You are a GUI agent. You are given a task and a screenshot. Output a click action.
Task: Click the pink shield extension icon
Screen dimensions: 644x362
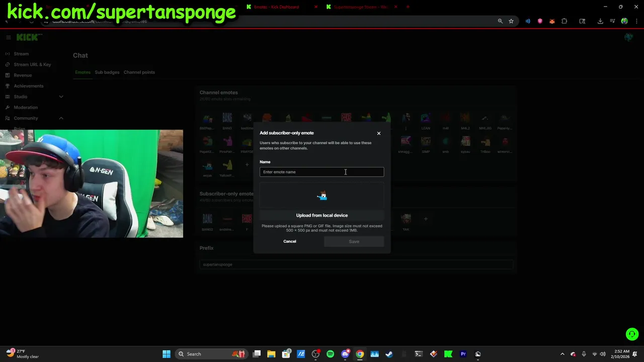pos(540,21)
